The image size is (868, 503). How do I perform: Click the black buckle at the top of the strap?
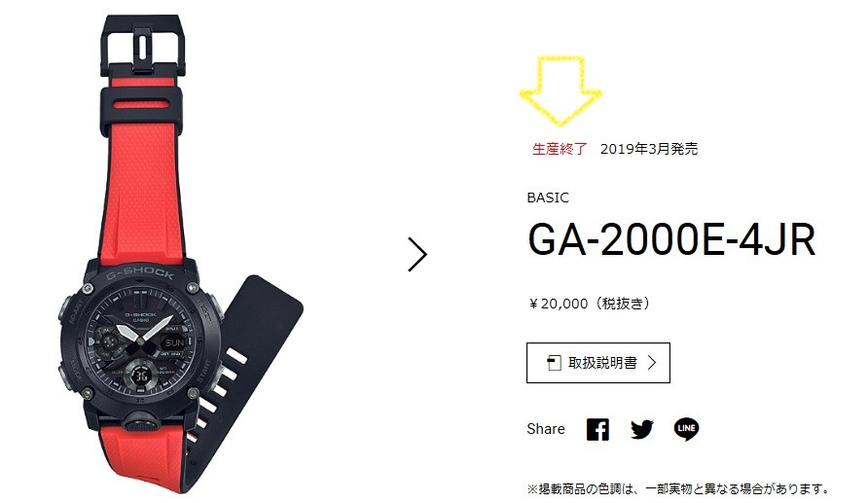(x=143, y=46)
